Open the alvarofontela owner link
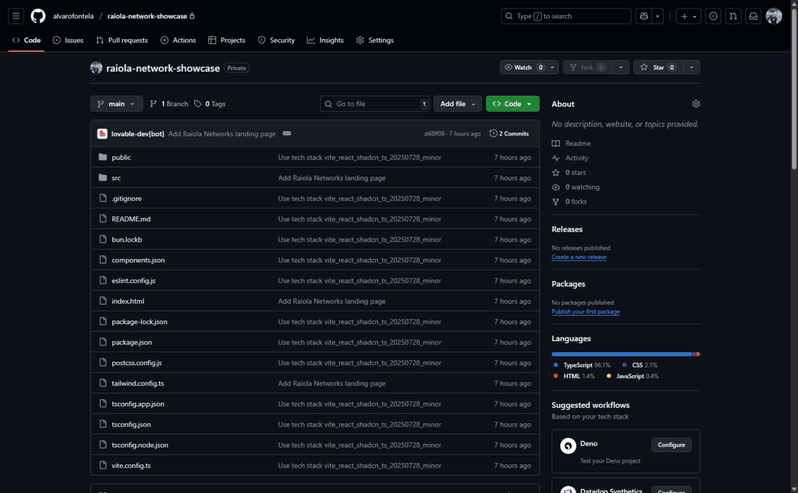 pyautogui.click(x=73, y=16)
